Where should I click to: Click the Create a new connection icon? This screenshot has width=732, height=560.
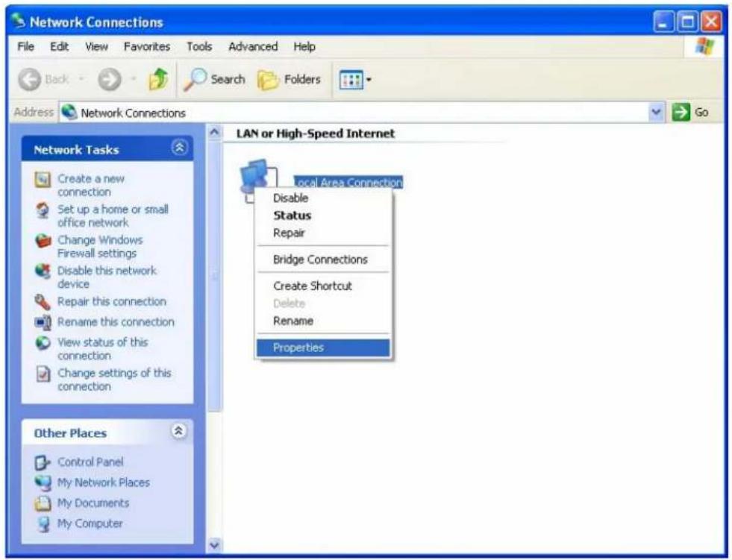pos(43,179)
